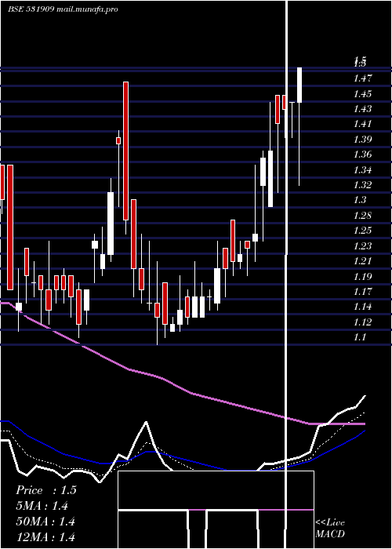
Task: Click the 1.21 price axis label
Action: pyautogui.click(x=362, y=261)
